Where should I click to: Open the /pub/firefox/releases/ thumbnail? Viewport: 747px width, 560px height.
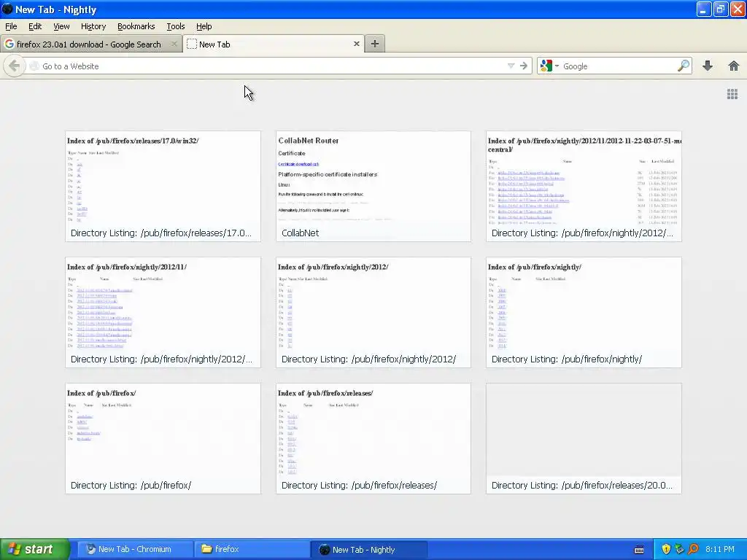(x=373, y=438)
